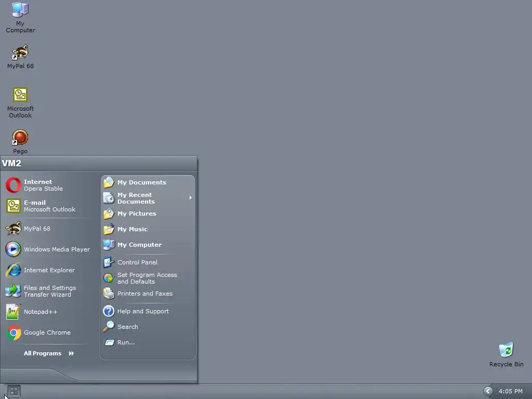Open Google Chrome from Start menu

(x=47, y=332)
